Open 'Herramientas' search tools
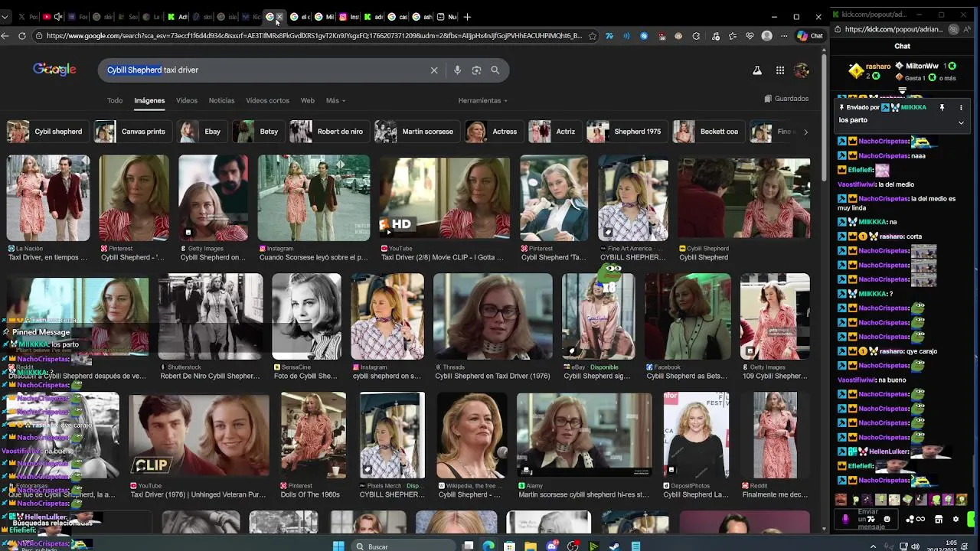Image resolution: width=980 pixels, height=551 pixels. (483, 101)
